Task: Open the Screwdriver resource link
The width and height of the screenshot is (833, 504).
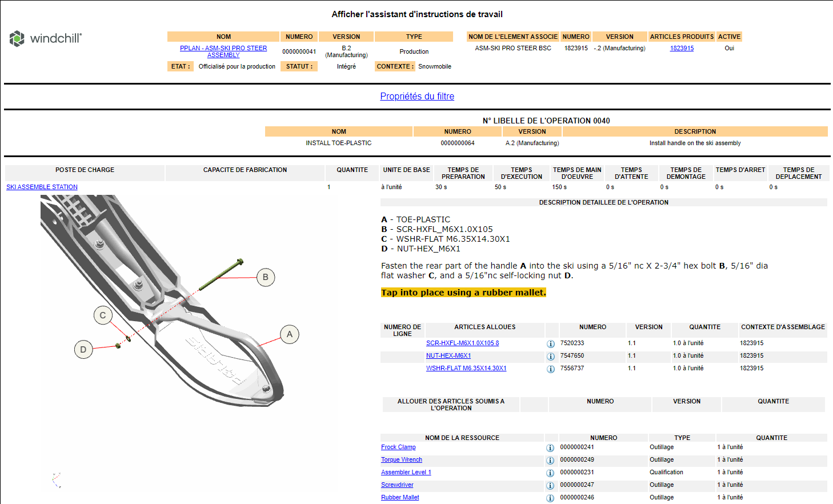Action: (x=397, y=485)
